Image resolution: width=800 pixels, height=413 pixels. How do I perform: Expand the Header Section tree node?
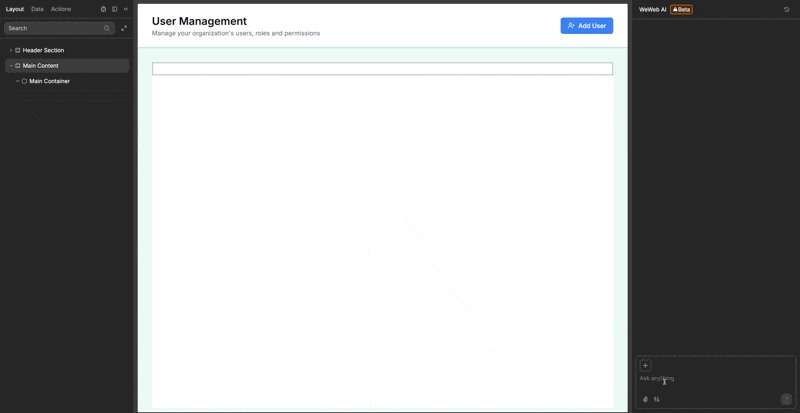(x=11, y=51)
